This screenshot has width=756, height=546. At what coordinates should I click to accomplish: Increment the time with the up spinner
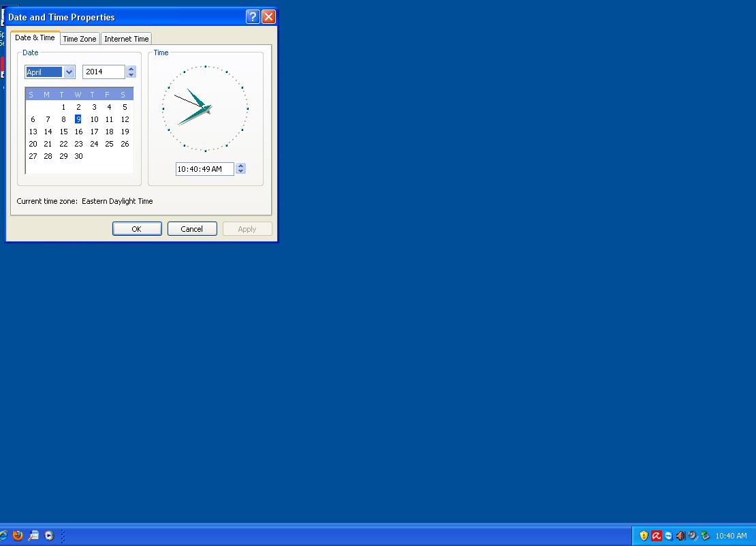(240, 166)
